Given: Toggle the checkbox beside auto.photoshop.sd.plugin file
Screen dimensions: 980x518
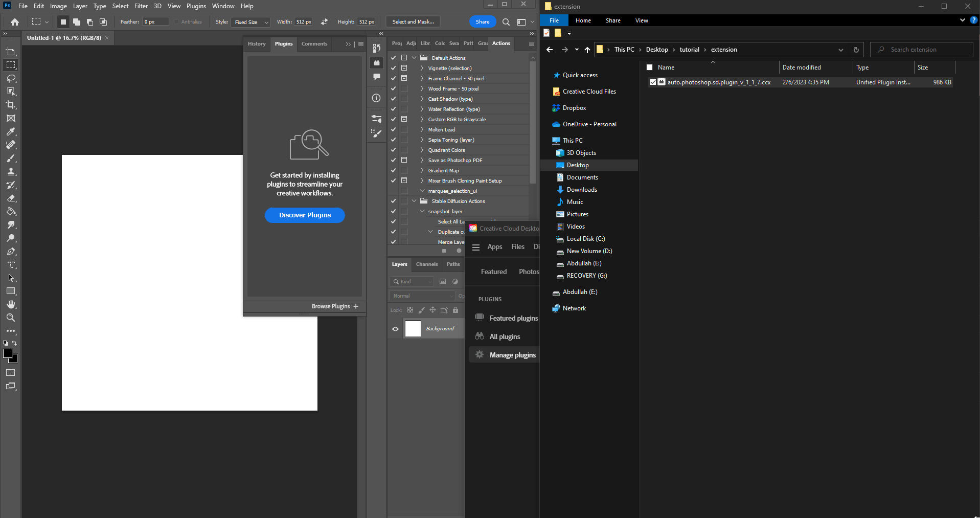Looking at the screenshot, I should 653,82.
